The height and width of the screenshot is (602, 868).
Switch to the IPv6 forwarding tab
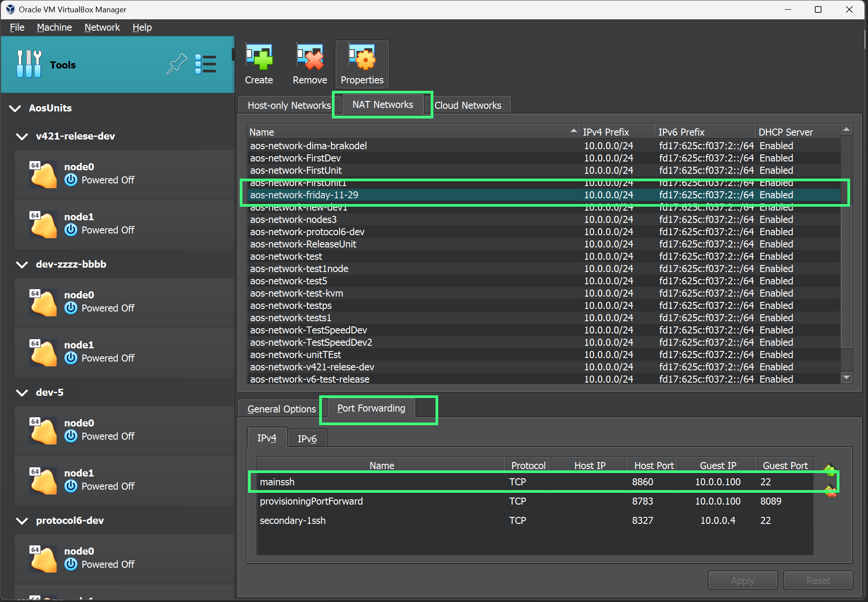(306, 438)
